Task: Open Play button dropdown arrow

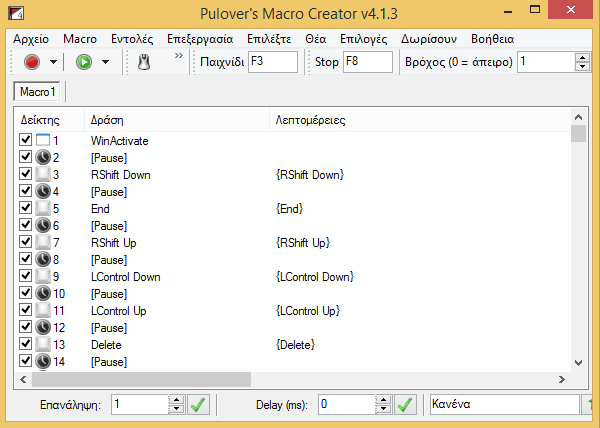Action: point(105,62)
